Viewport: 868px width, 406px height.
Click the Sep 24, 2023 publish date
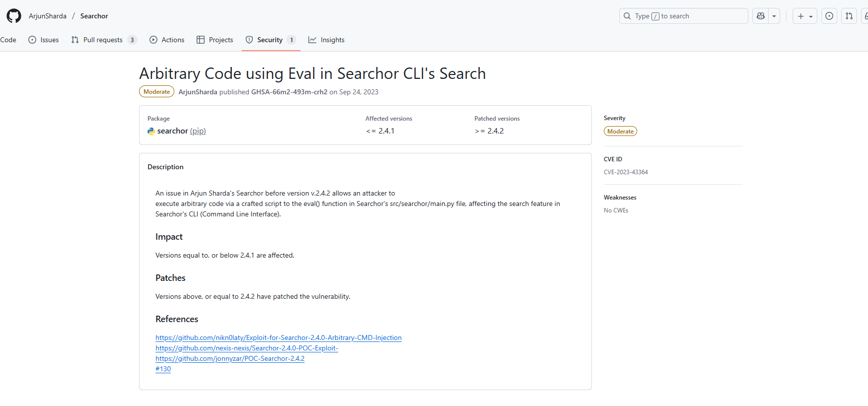(359, 92)
